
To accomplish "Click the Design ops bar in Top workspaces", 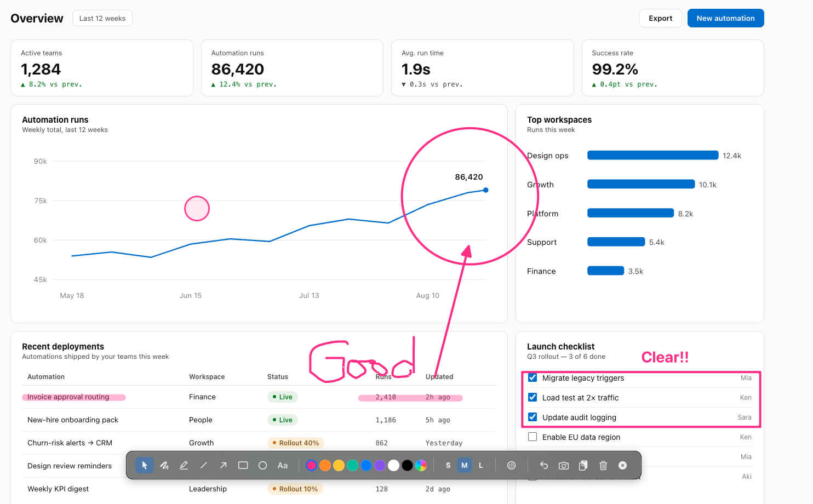I will click(x=653, y=156).
